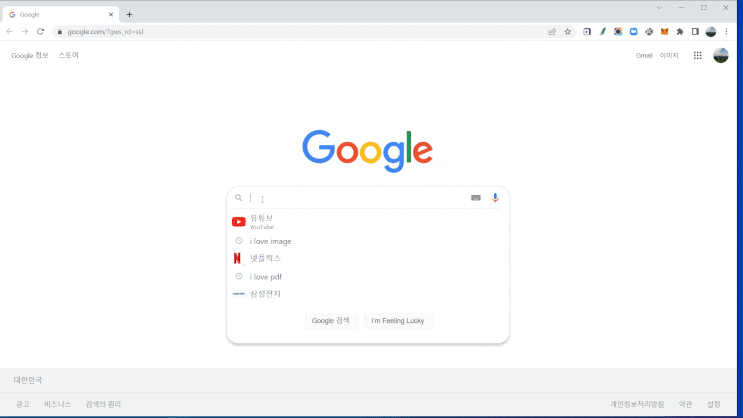Open the Google account avatar on page
The width and height of the screenshot is (743, 418).
point(721,55)
